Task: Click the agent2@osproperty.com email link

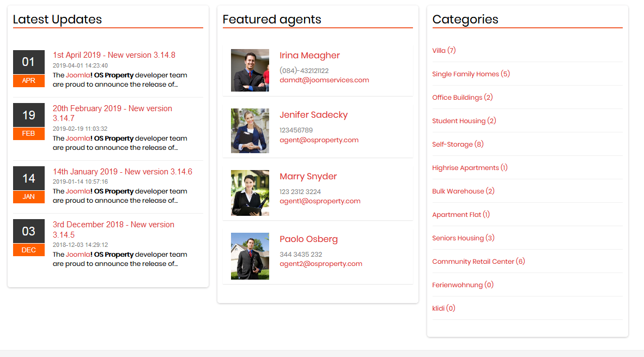Action: pos(320,264)
